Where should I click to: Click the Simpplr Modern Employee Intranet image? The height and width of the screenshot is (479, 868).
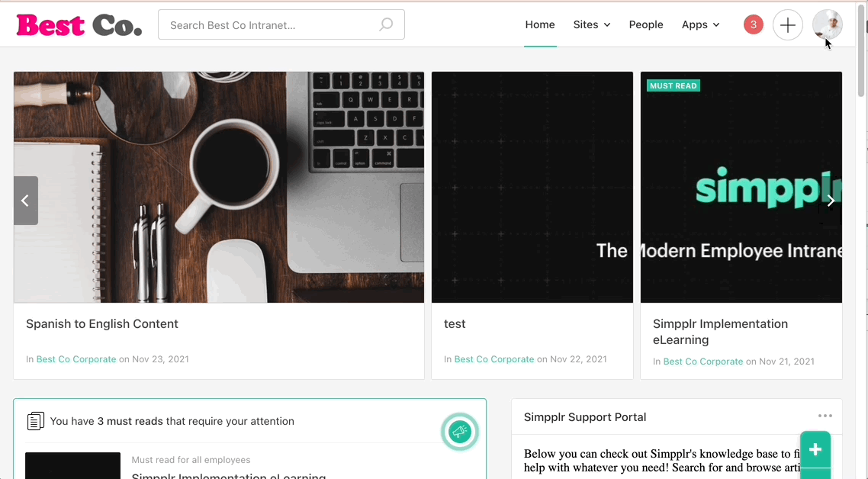coord(741,187)
